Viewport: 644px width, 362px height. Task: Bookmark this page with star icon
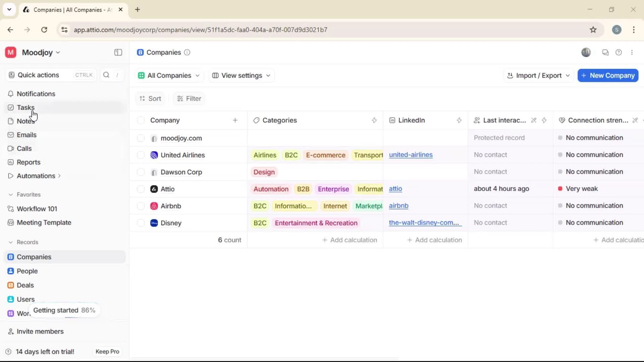click(x=593, y=30)
